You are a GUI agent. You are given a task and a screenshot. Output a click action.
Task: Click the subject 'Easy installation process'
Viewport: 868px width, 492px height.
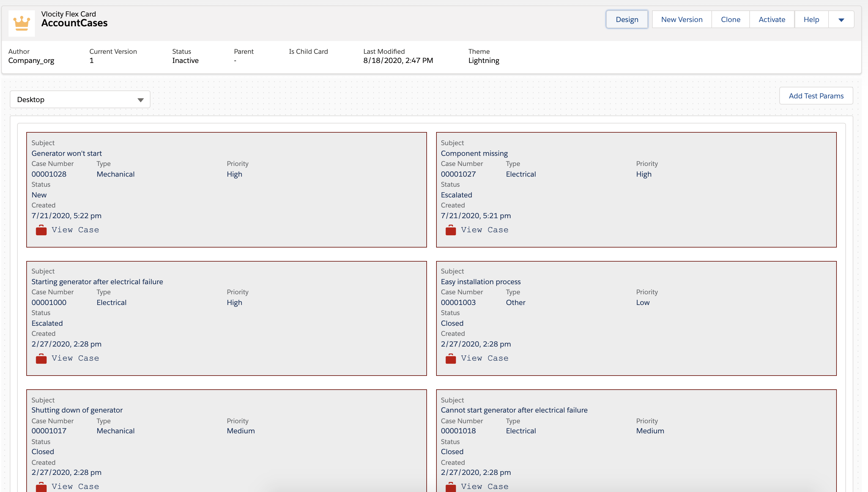point(480,282)
